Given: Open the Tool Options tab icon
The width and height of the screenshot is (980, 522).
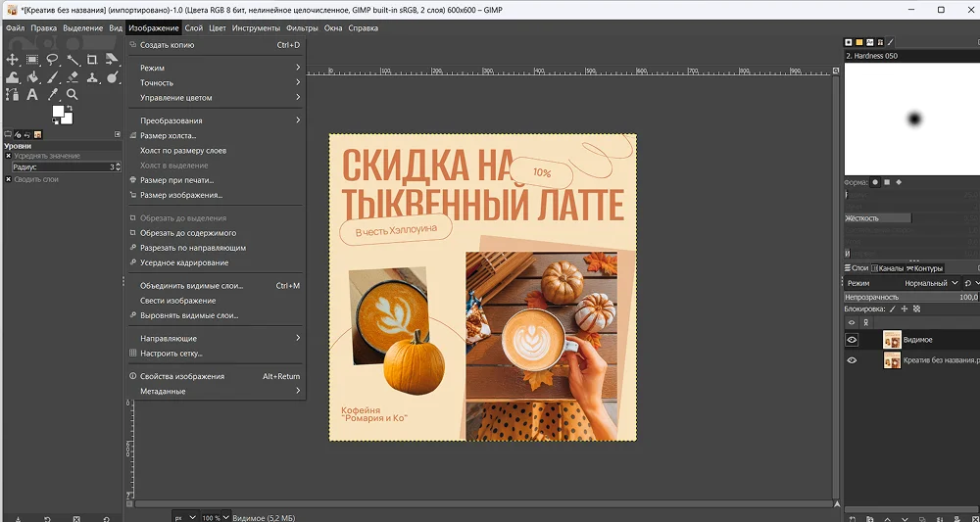Looking at the screenshot, I should 8,134.
